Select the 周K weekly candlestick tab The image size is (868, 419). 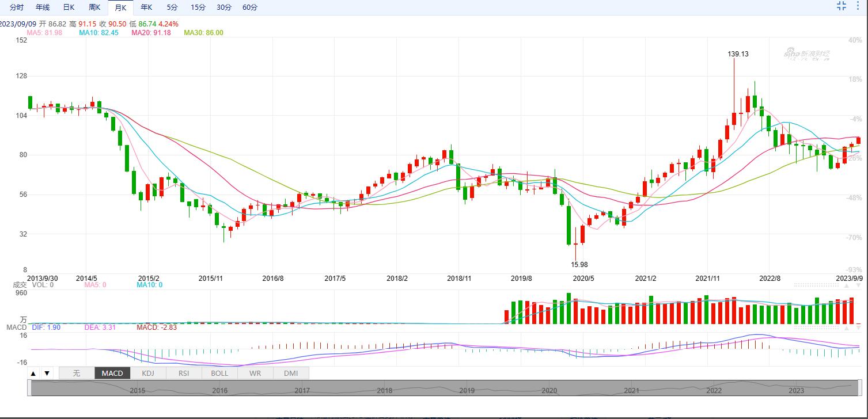coord(94,7)
